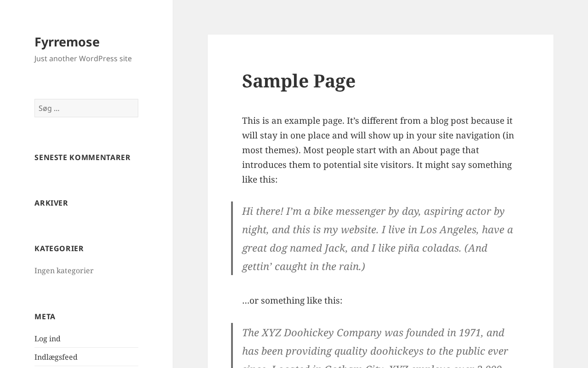
Task: Open the Indlægsfeed link
Action: tap(56, 357)
